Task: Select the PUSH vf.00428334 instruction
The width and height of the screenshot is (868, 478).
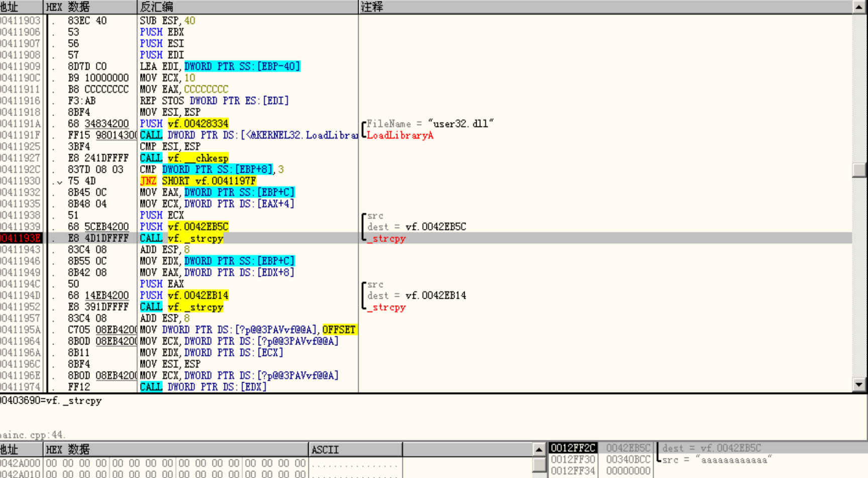Action: pyautogui.click(x=184, y=124)
